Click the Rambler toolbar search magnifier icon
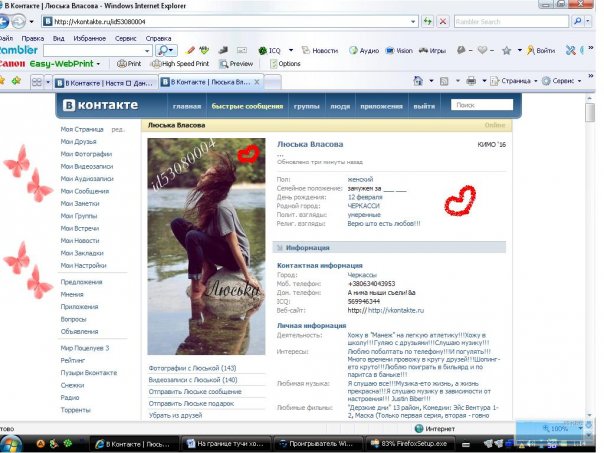The image size is (604, 453). [164, 50]
